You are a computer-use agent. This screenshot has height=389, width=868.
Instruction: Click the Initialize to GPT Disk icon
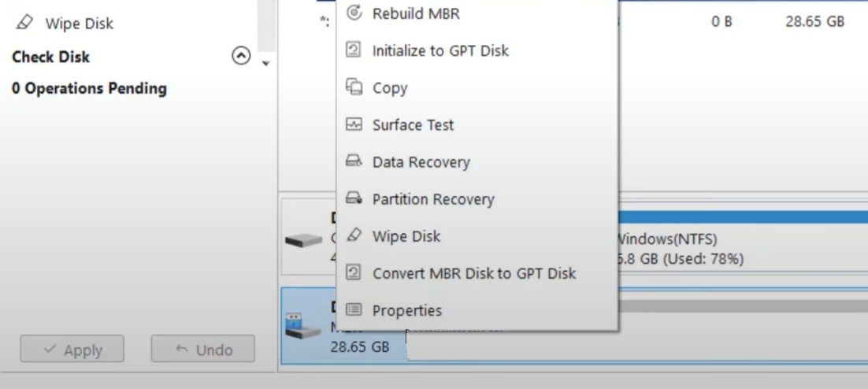pos(354,50)
